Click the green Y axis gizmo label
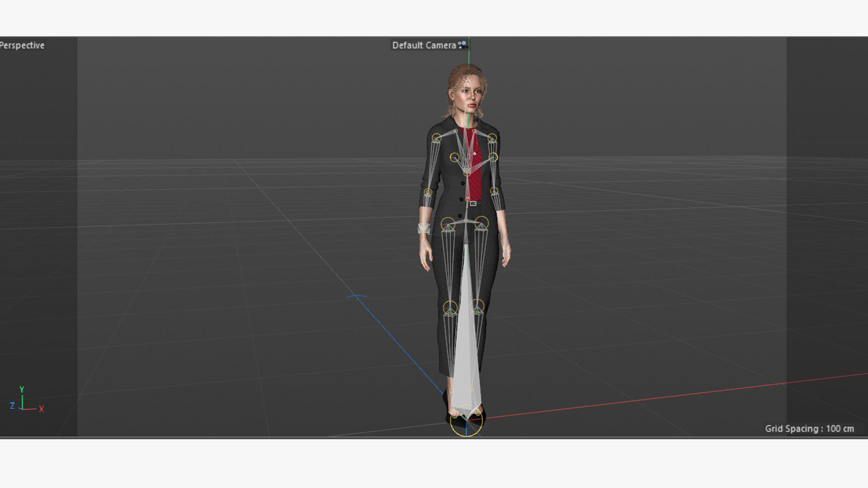Screen dimensions: 868x488 coord(21,389)
